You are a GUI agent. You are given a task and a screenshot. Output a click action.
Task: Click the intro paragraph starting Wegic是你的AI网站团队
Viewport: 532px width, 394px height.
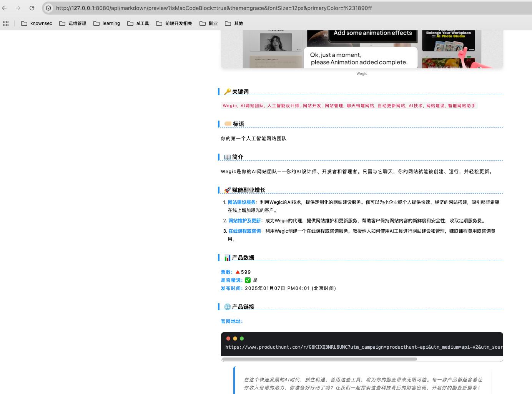coord(357,172)
